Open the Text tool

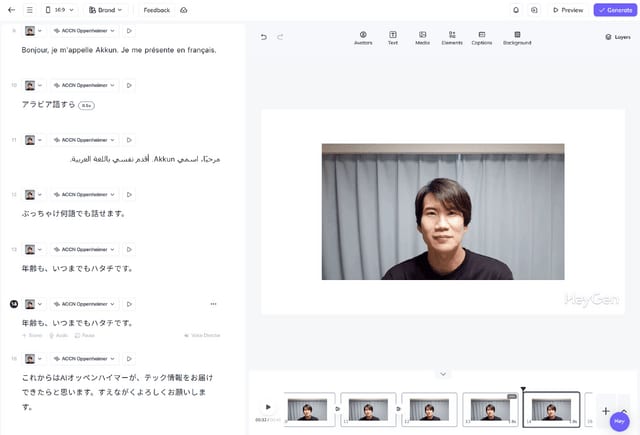(x=393, y=37)
